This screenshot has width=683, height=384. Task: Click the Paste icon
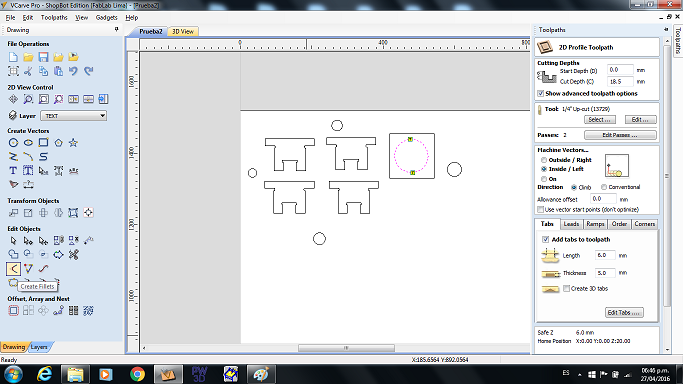[58, 71]
